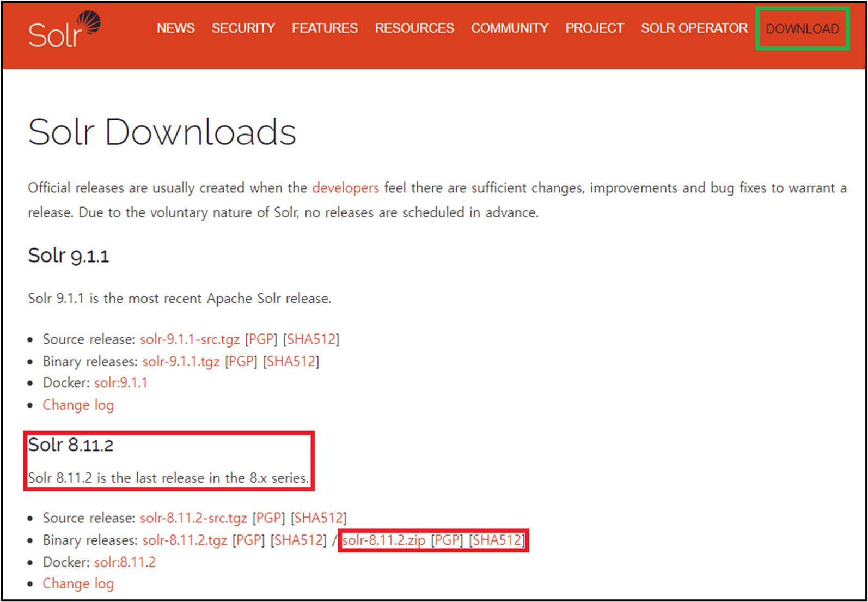Open SHA512 for solr-8.11.2.zip
The width and height of the screenshot is (868, 602).
coord(497,540)
